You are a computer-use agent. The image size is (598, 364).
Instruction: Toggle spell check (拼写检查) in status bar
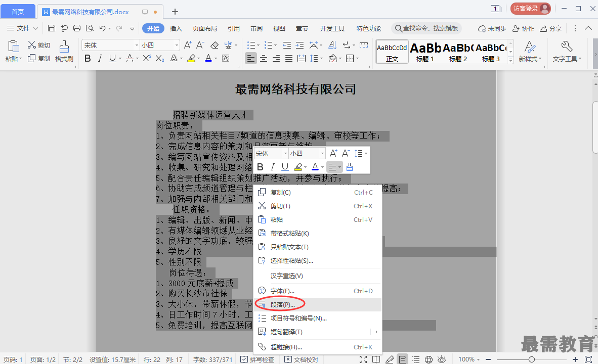(x=258, y=359)
